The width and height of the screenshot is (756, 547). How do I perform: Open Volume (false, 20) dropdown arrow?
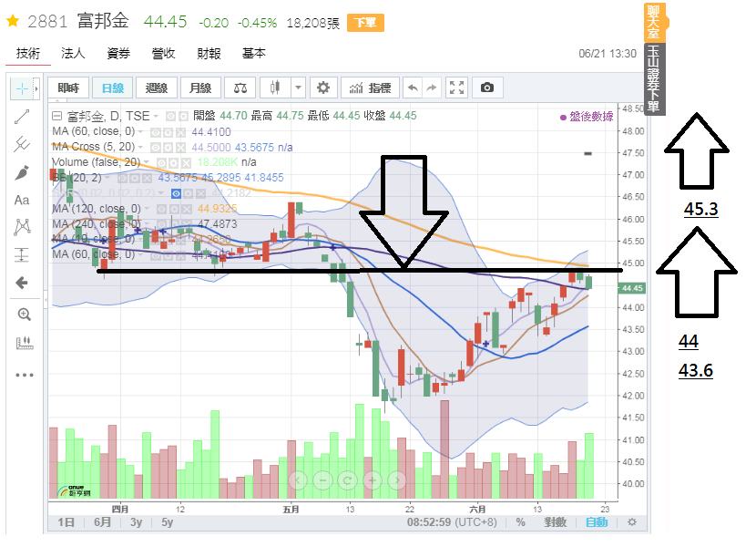[146, 162]
